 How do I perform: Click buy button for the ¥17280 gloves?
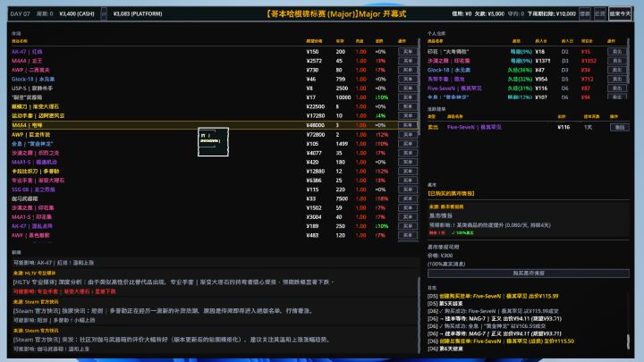(x=408, y=115)
